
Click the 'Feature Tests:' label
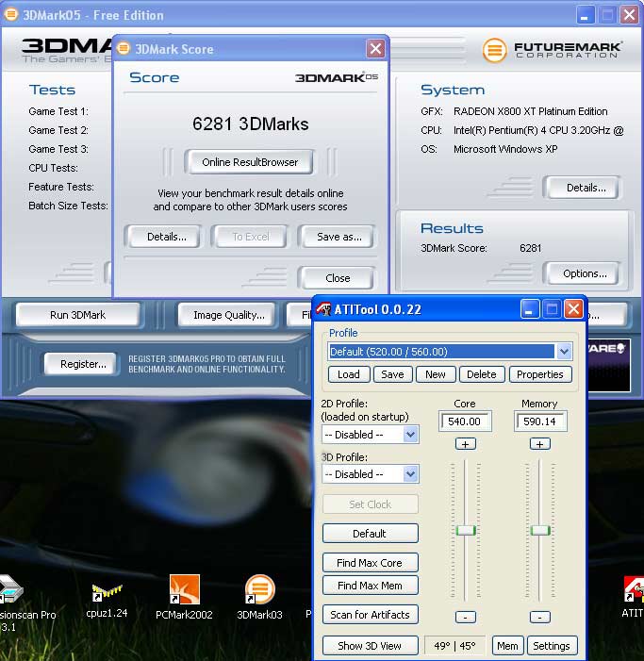[61, 187]
